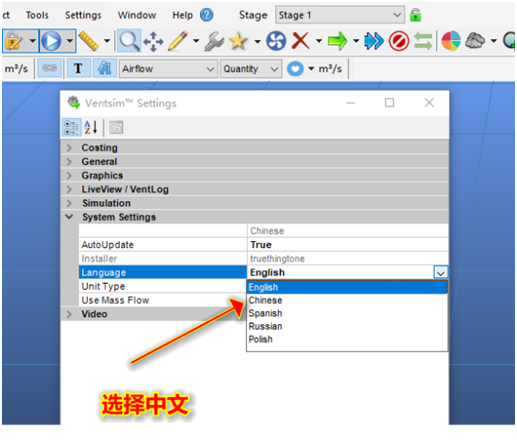Click the yellow ruler measure icon
Screen dimensions: 517x445
point(88,41)
